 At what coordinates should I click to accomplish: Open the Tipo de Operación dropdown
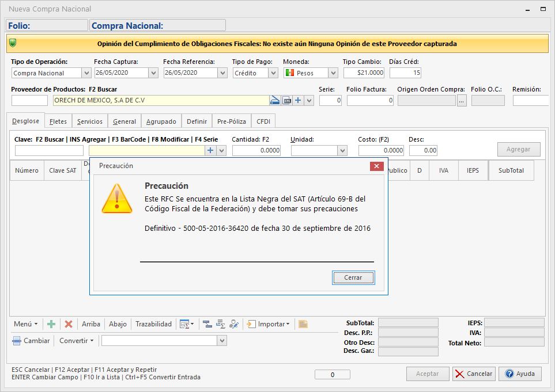pyautogui.click(x=86, y=73)
